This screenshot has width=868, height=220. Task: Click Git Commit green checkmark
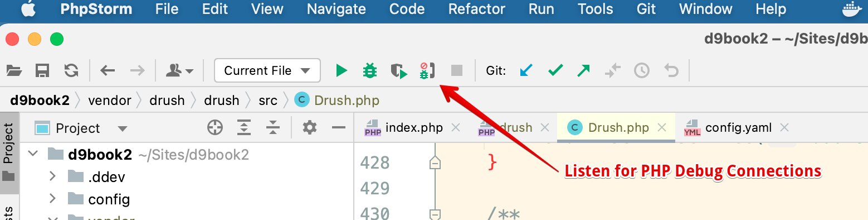click(x=555, y=70)
